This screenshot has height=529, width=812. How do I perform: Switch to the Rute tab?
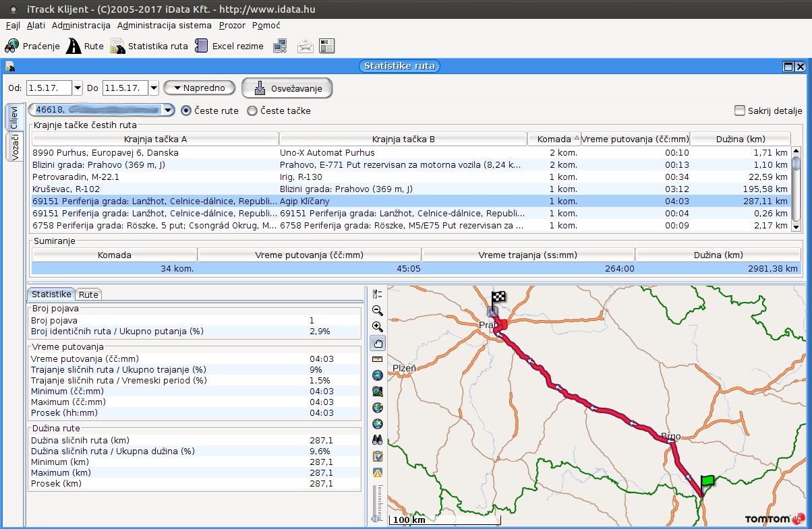click(88, 294)
